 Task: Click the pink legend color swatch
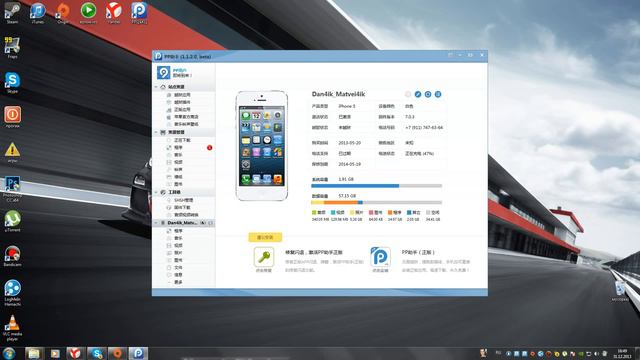pyautogui.click(x=371, y=212)
